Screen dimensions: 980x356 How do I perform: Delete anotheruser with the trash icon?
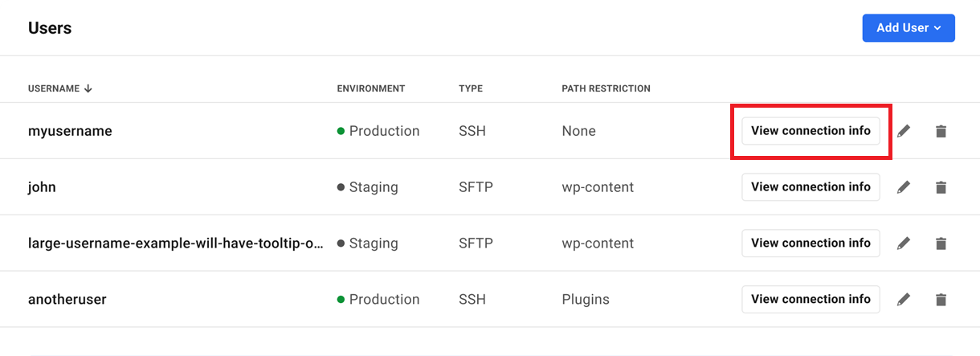(x=941, y=299)
